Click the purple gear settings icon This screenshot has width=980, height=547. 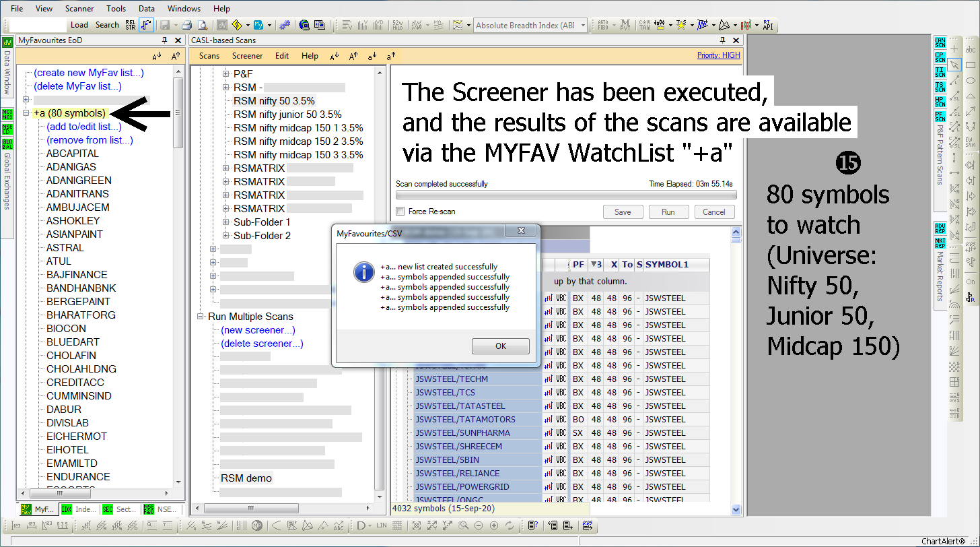(x=285, y=25)
